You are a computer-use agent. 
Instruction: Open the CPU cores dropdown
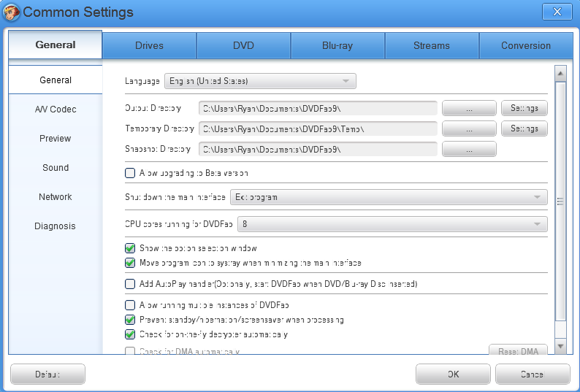(392, 223)
